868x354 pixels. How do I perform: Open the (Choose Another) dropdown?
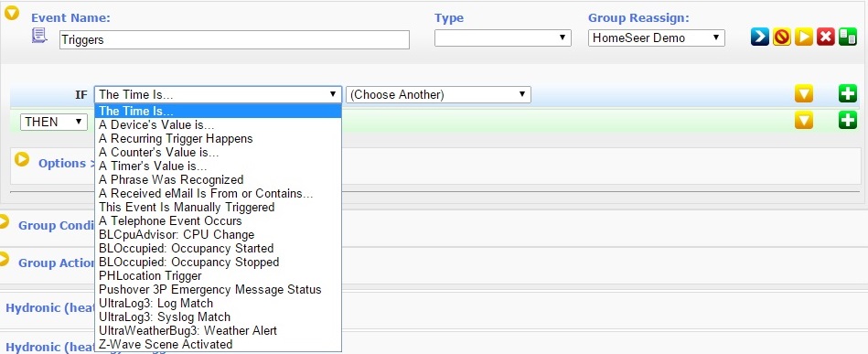coord(438,94)
